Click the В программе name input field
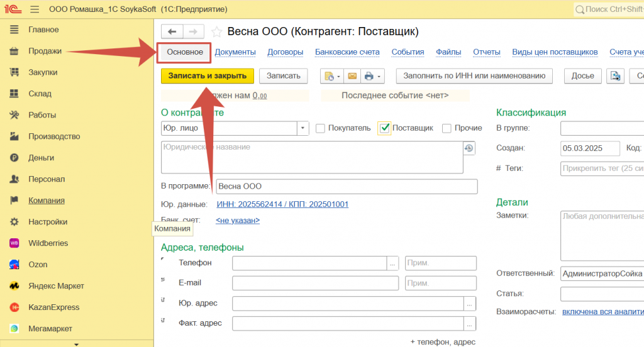The image size is (644, 347). 347,187
